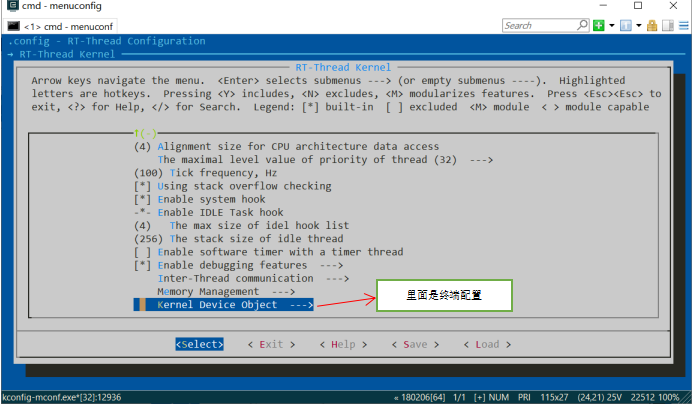The width and height of the screenshot is (693, 405).
Task: Maximize the cmd - menuconfig window
Action: point(638,6)
